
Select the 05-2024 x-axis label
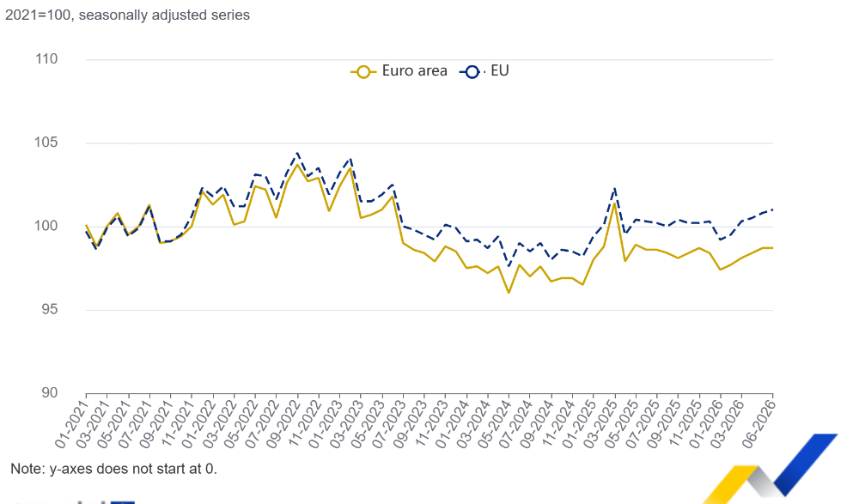(494, 423)
